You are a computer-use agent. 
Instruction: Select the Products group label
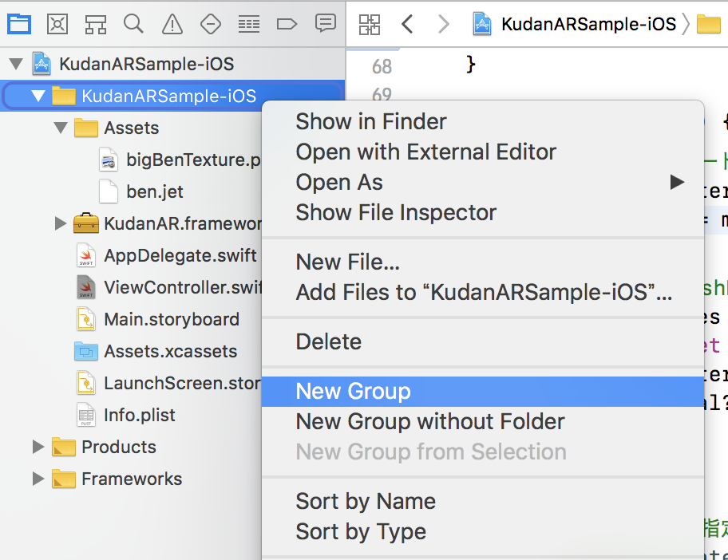pos(119,447)
